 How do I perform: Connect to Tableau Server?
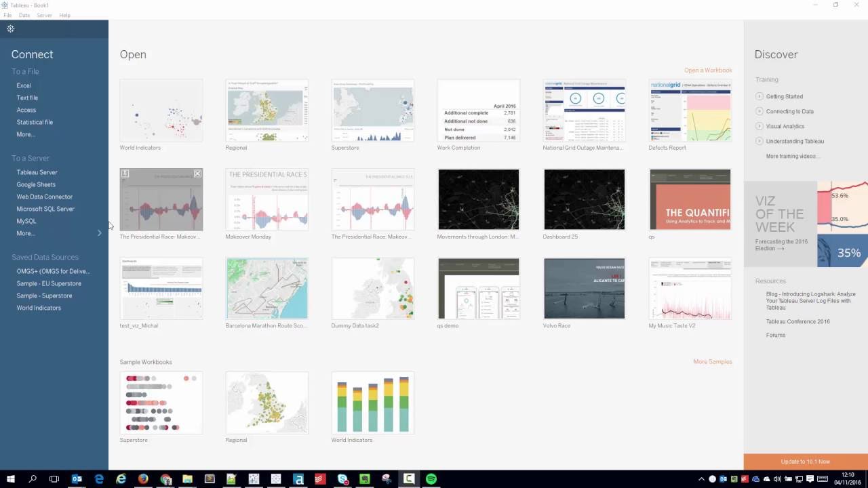point(37,172)
